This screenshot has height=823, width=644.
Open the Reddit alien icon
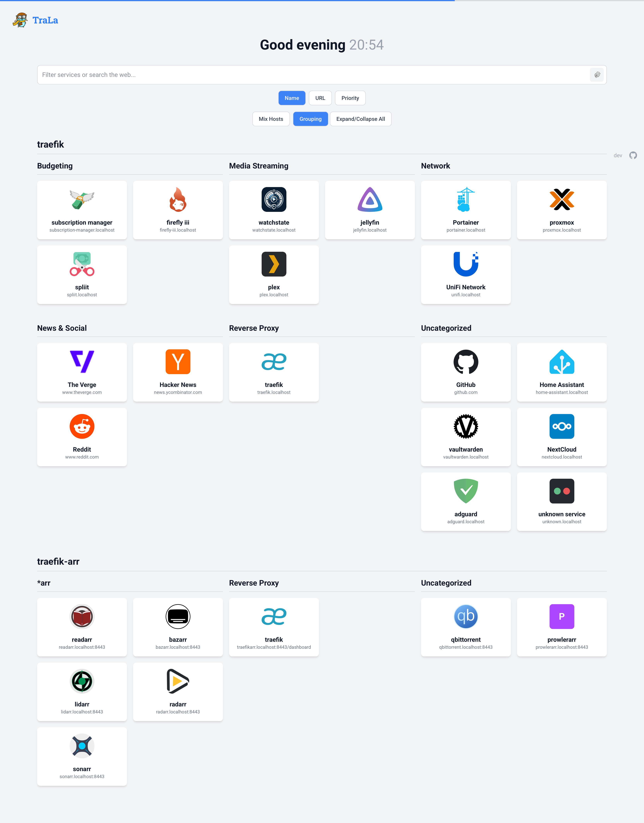(x=82, y=426)
